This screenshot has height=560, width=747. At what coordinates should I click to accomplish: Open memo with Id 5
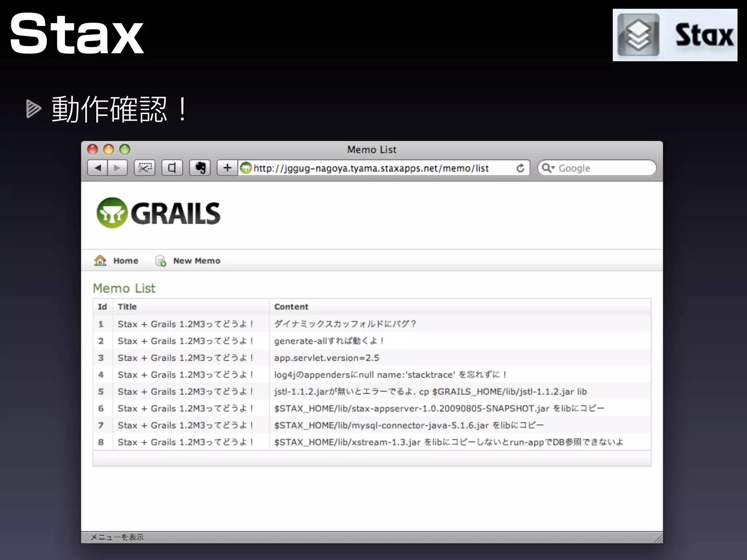pos(101,392)
